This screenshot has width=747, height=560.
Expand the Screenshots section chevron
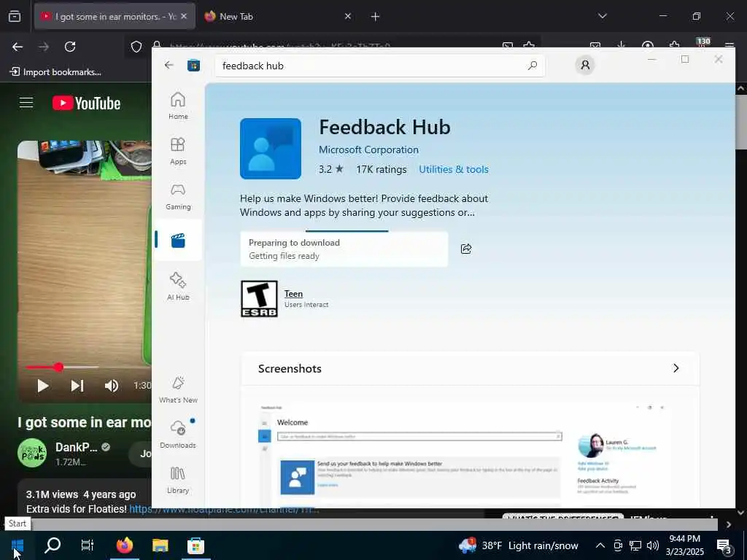[x=676, y=368]
